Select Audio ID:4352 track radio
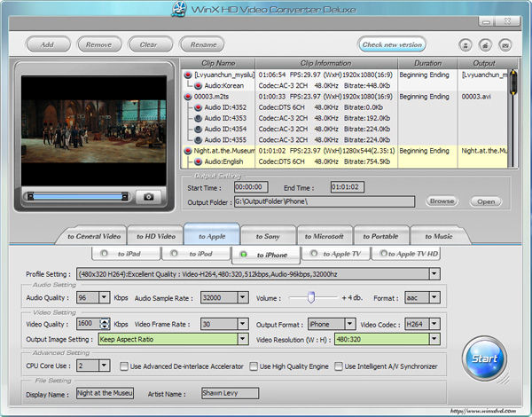Viewport: 532px width, 417px height. tap(198, 107)
